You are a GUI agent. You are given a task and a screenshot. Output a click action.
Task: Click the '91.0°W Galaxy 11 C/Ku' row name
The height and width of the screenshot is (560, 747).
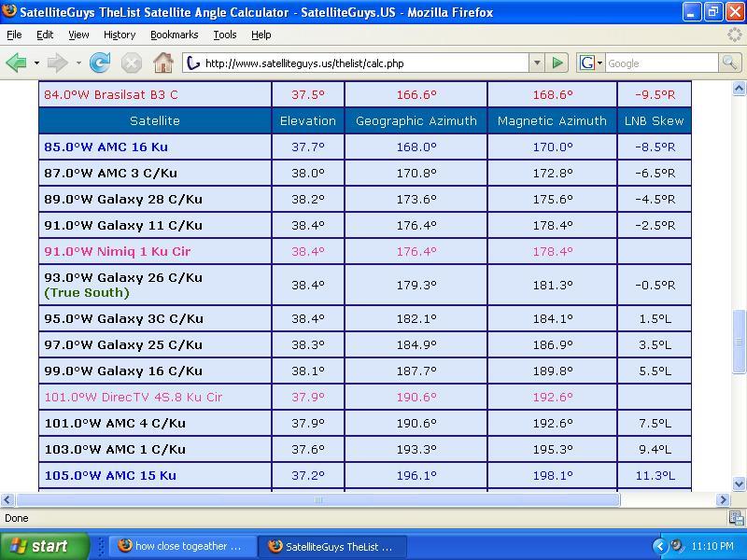pos(123,226)
